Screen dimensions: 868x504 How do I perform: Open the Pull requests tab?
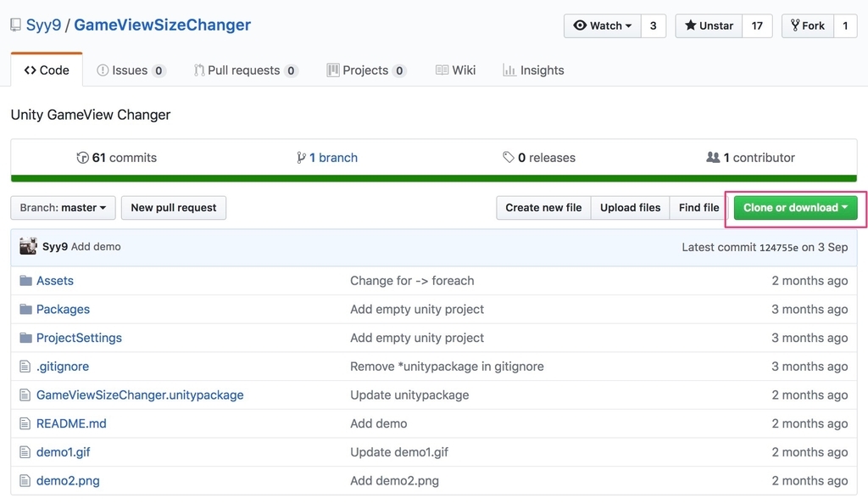click(246, 70)
